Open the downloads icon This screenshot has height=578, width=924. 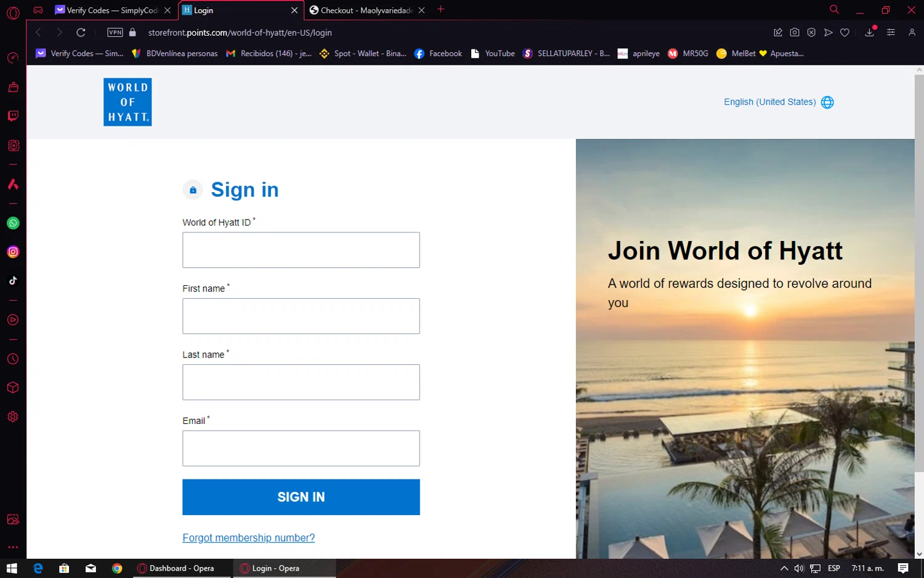[x=870, y=32]
